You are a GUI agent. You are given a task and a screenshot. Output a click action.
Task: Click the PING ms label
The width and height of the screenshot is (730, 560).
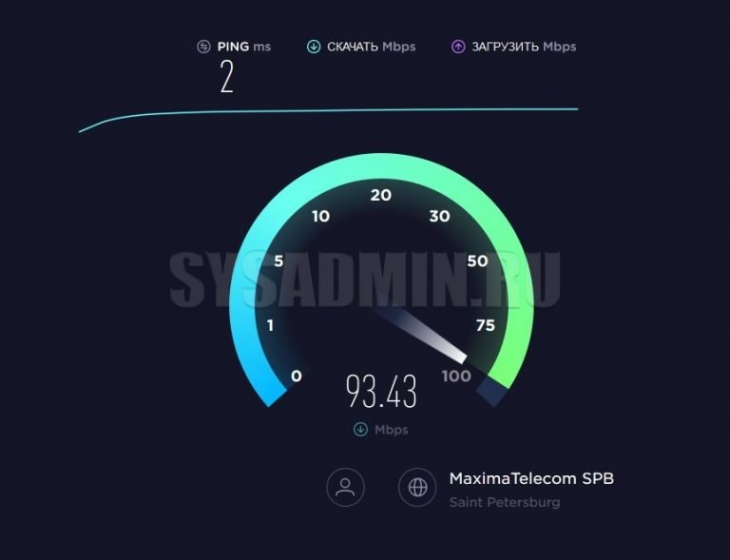point(244,47)
